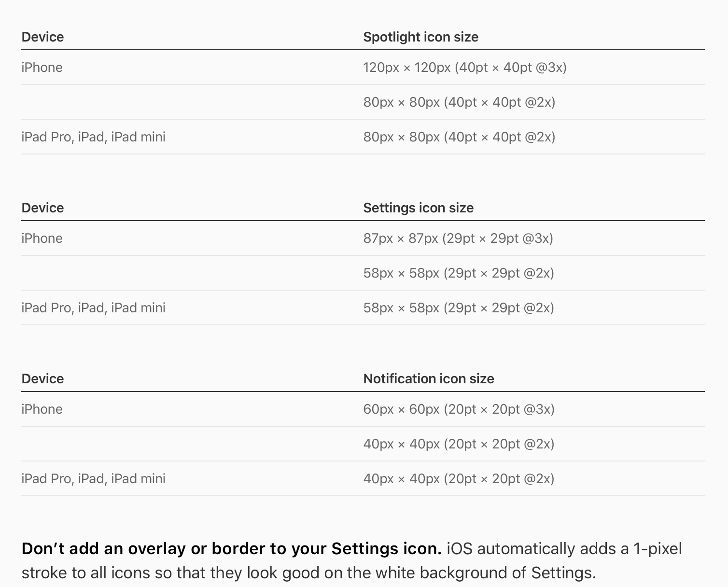The width and height of the screenshot is (728, 587).
Task: Click the Device header in the Spotlight table
Action: pyautogui.click(x=42, y=37)
